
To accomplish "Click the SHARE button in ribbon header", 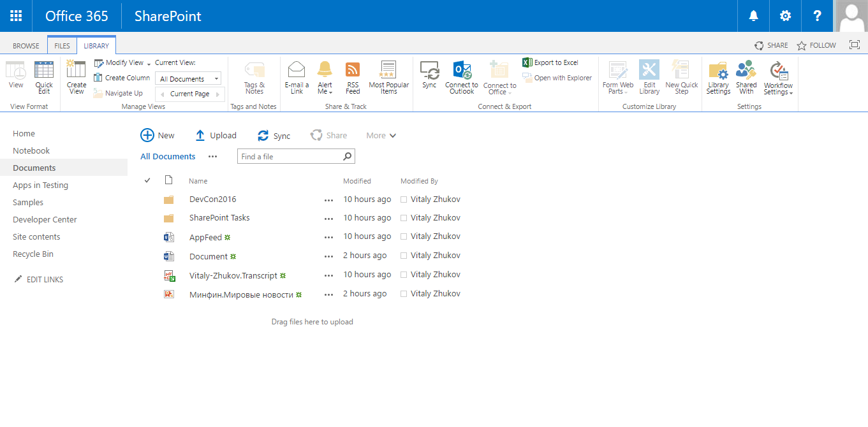I will pyautogui.click(x=771, y=45).
